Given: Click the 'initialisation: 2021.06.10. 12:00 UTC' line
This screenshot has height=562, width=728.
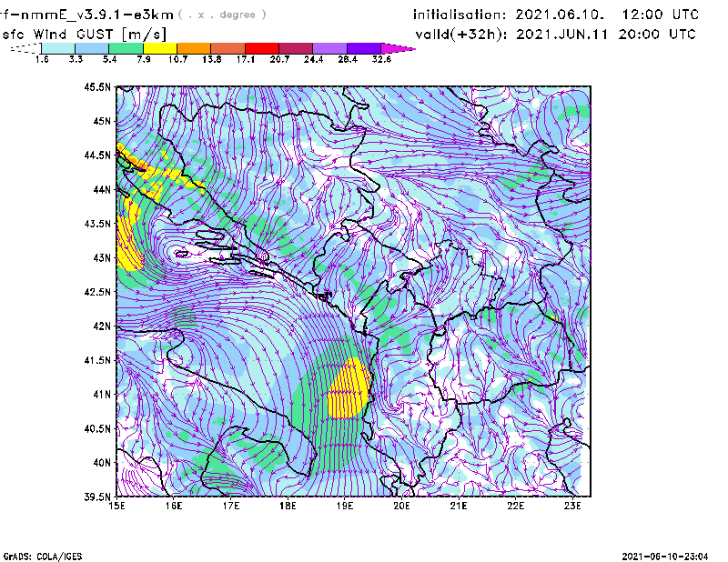Looking at the screenshot, I should pos(556,15).
